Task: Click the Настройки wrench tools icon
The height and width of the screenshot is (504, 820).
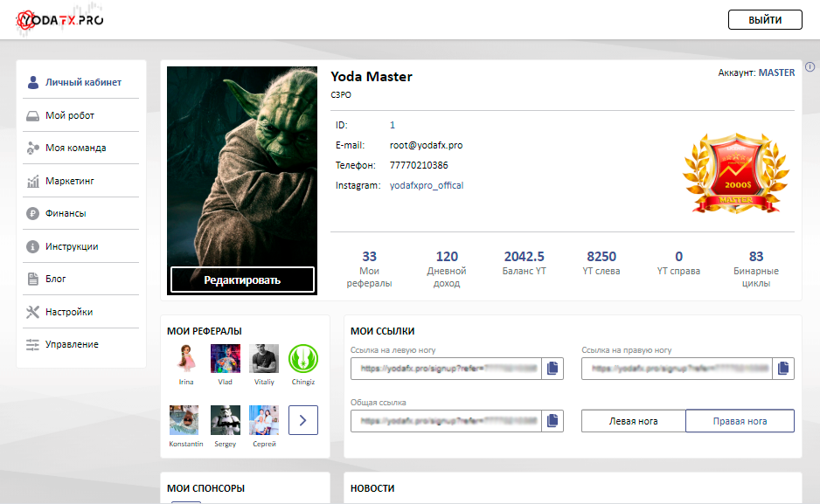Action: [x=32, y=312]
